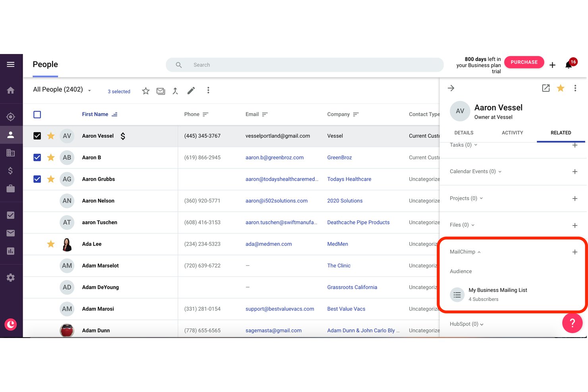
Task: Open the All People (2402) dropdown
Action: pyautogui.click(x=62, y=90)
